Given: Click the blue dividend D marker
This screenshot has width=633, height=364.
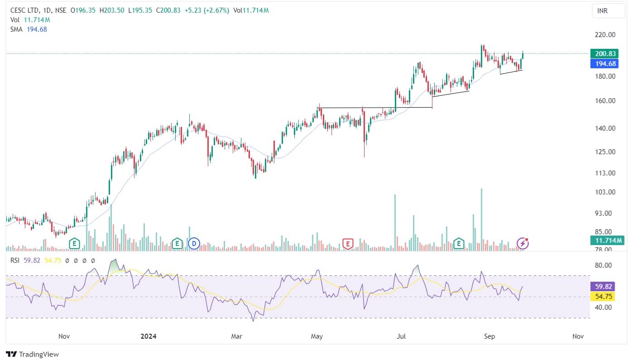Looking at the screenshot, I should coord(194,244).
